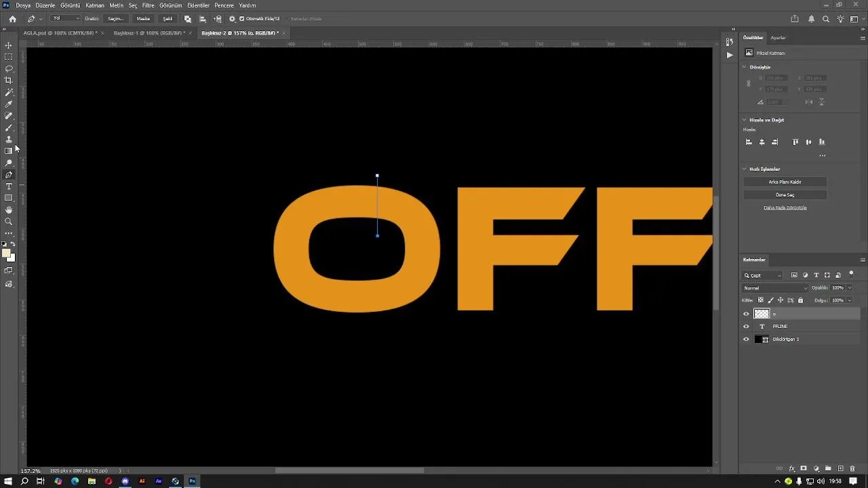Select the Rectangular Marquee tool
The image size is (868, 488).
pyautogui.click(x=9, y=57)
